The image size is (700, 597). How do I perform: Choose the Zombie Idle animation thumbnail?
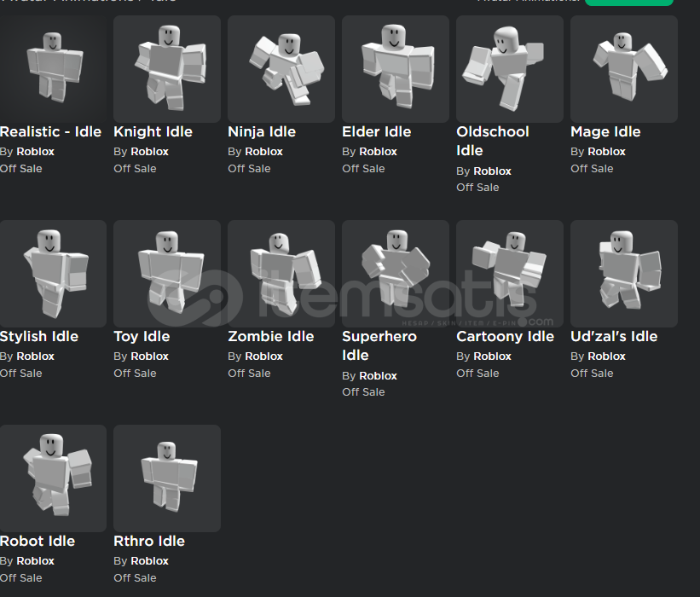pos(281,273)
